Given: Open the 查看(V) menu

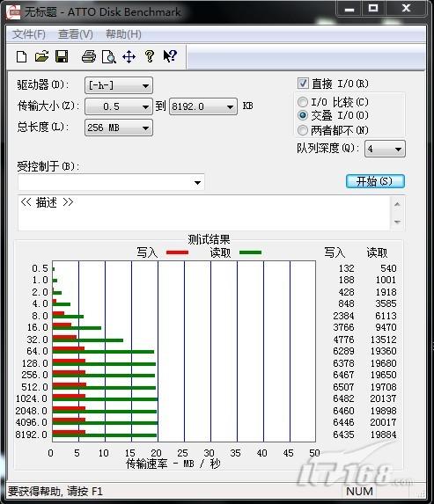Looking at the screenshot, I should [x=76, y=34].
